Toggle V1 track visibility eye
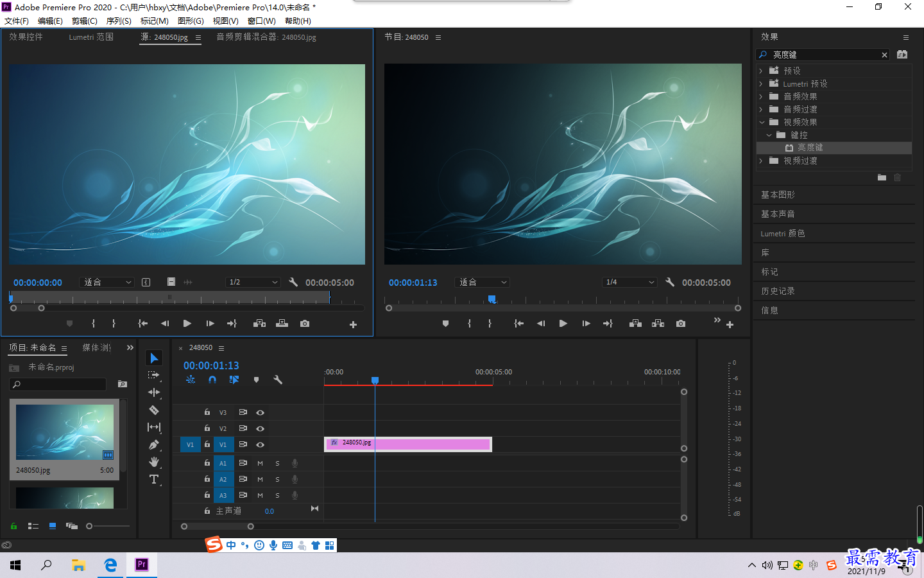Viewport: 924px width, 578px height. pos(261,444)
